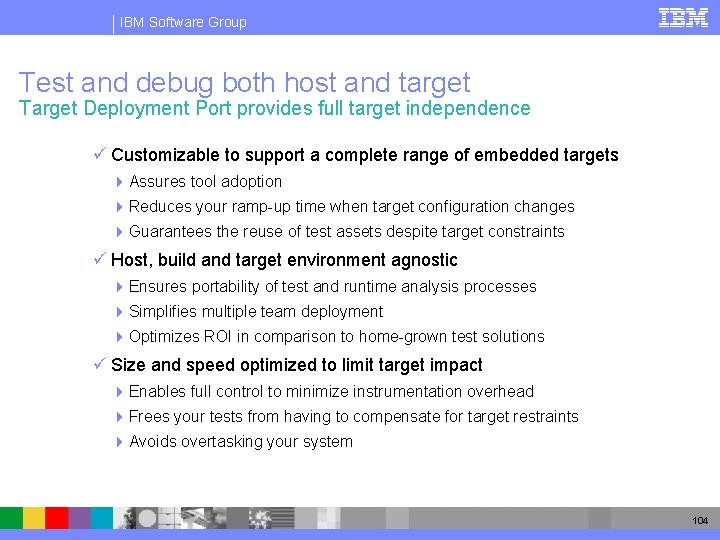Click arrow bullet beside 'Reduces your ramp-up time'

coord(119,207)
